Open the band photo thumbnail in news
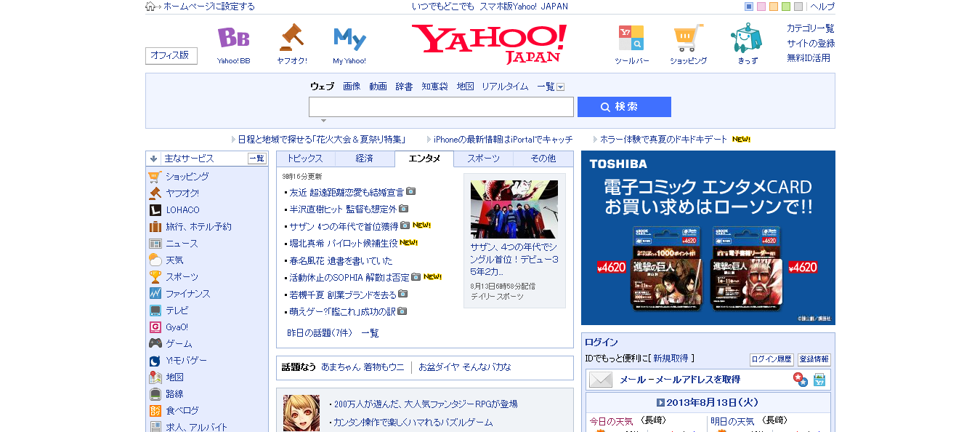 [x=514, y=209]
